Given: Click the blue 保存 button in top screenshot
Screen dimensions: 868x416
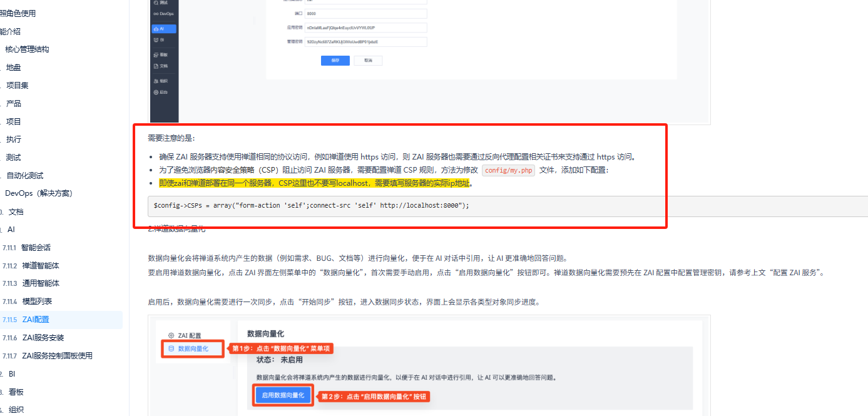Looking at the screenshot, I should 335,61.
